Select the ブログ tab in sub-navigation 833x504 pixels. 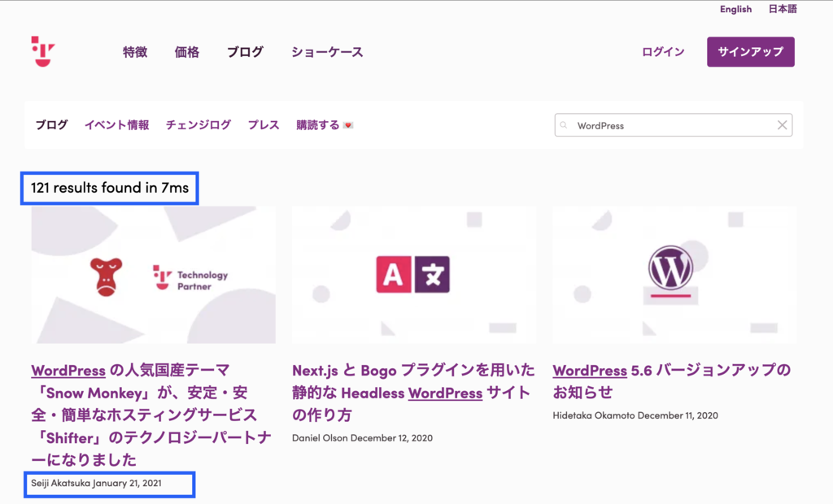tap(51, 125)
